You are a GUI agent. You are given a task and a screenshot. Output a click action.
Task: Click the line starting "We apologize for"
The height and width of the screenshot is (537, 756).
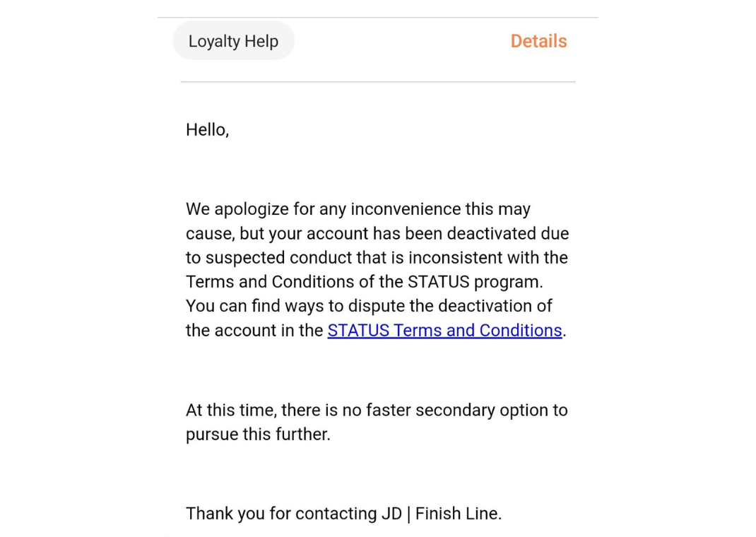tap(358, 209)
